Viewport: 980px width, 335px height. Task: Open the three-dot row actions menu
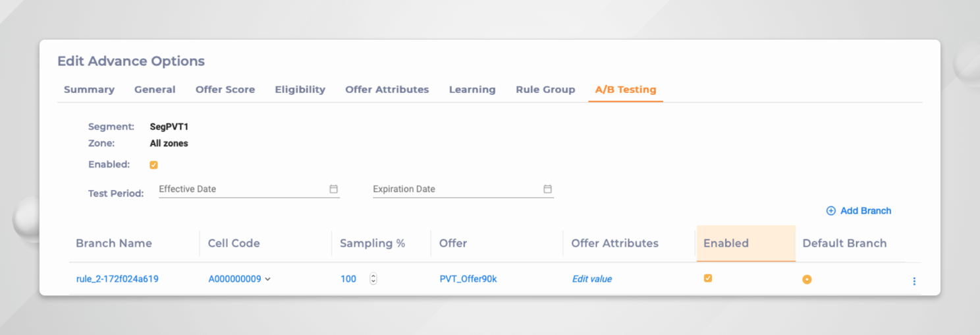914,281
